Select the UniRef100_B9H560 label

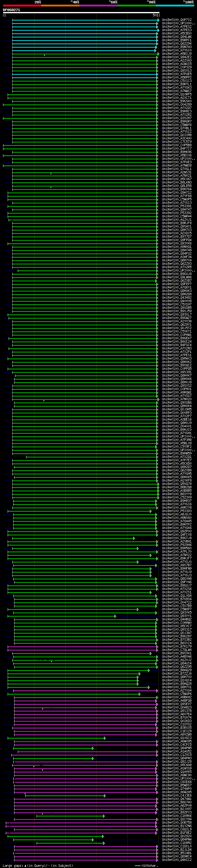[177, 548]
